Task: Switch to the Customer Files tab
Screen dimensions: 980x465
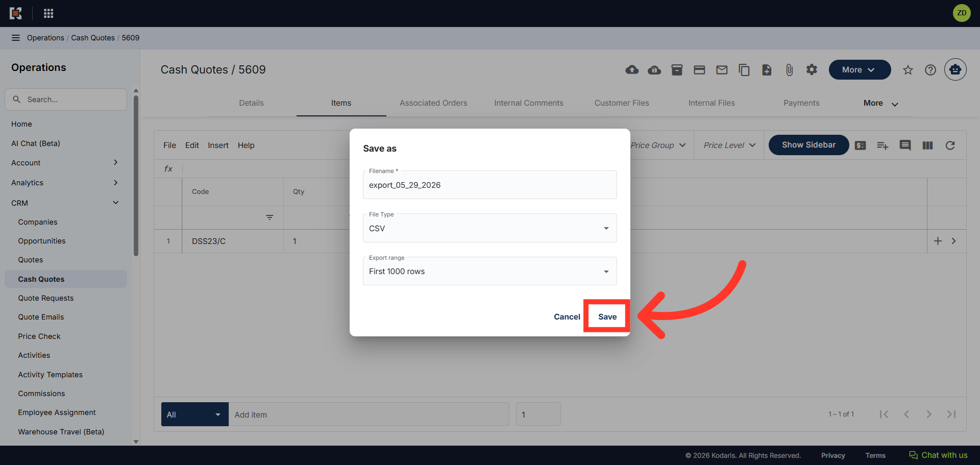Action: point(622,103)
